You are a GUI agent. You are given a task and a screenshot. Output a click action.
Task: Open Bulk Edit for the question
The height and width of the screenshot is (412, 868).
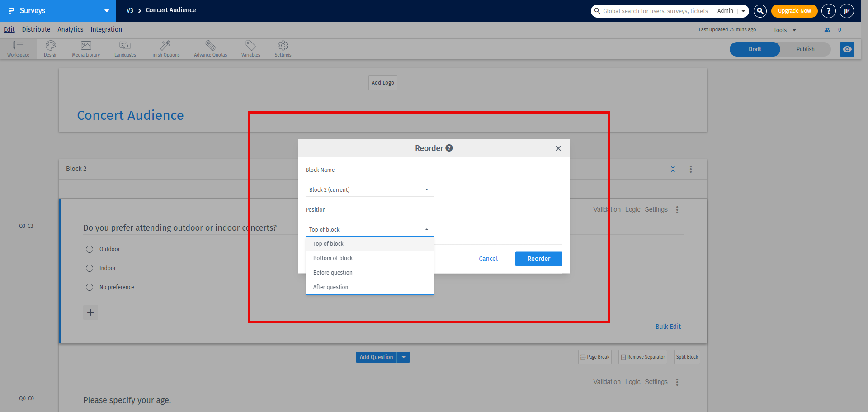[668, 326]
